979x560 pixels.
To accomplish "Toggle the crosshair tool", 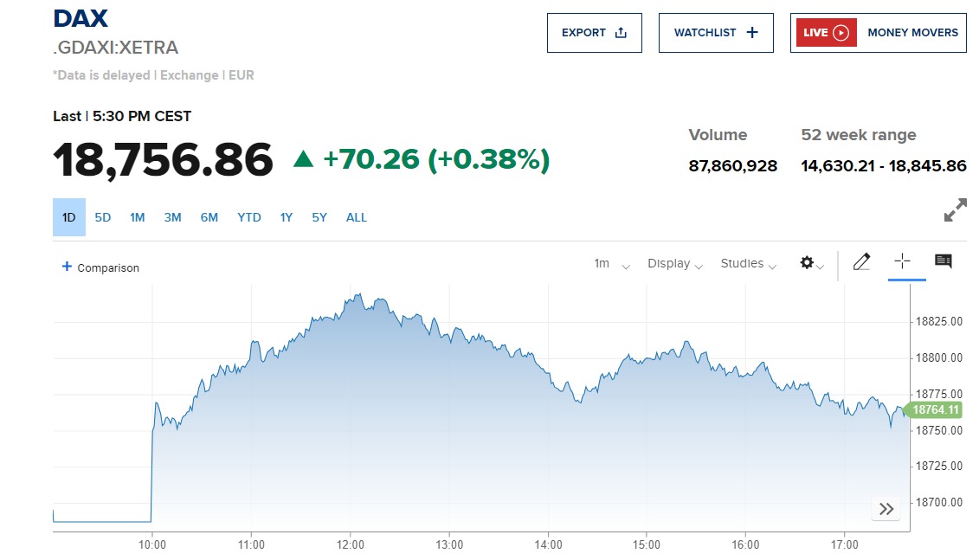I will (x=902, y=261).
